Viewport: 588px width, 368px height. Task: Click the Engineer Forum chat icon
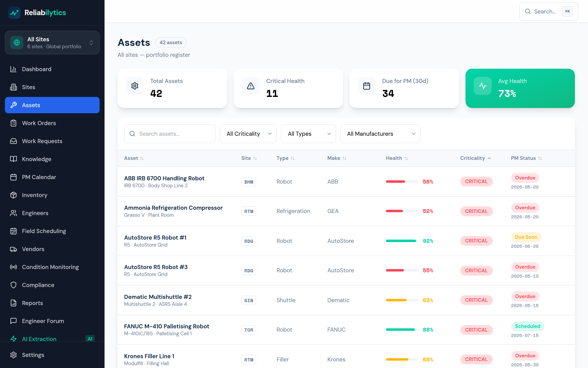coord(13,321)
